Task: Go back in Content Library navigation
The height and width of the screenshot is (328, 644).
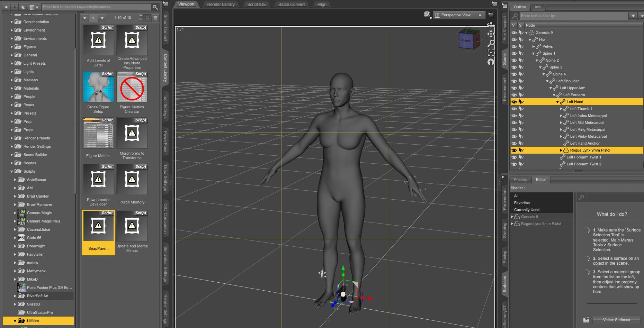Action: 6,7
